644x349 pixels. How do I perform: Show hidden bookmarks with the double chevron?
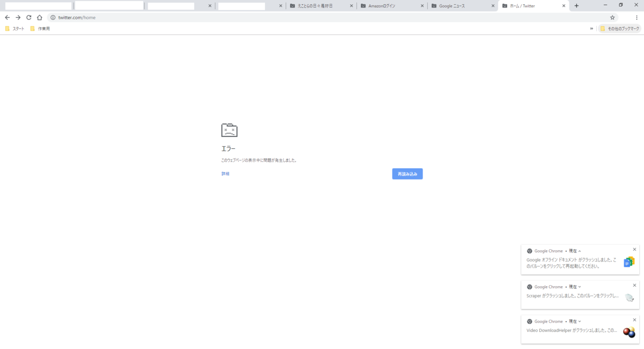pos(592,28)
